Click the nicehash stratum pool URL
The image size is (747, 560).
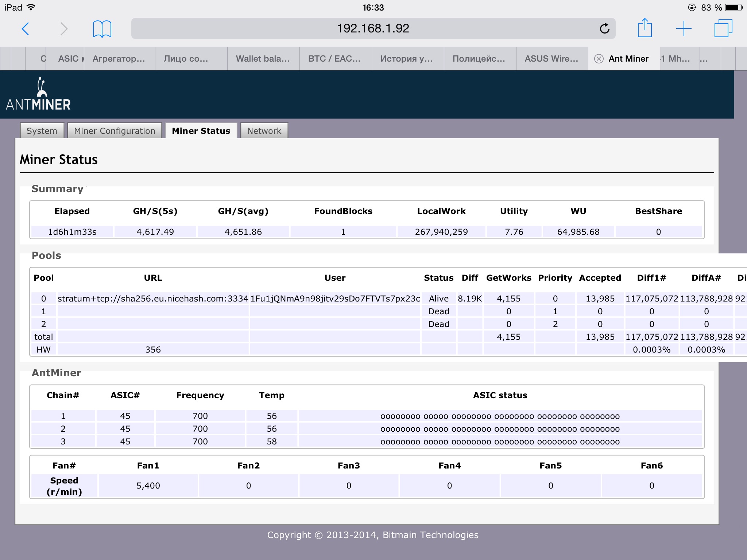pyautogui.click(x=153, y=299)
